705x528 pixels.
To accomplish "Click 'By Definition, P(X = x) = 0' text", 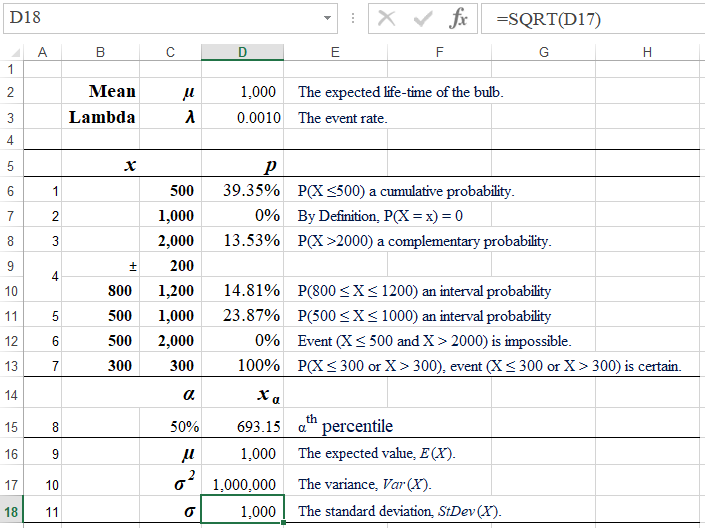I will (x=380, y=216).
